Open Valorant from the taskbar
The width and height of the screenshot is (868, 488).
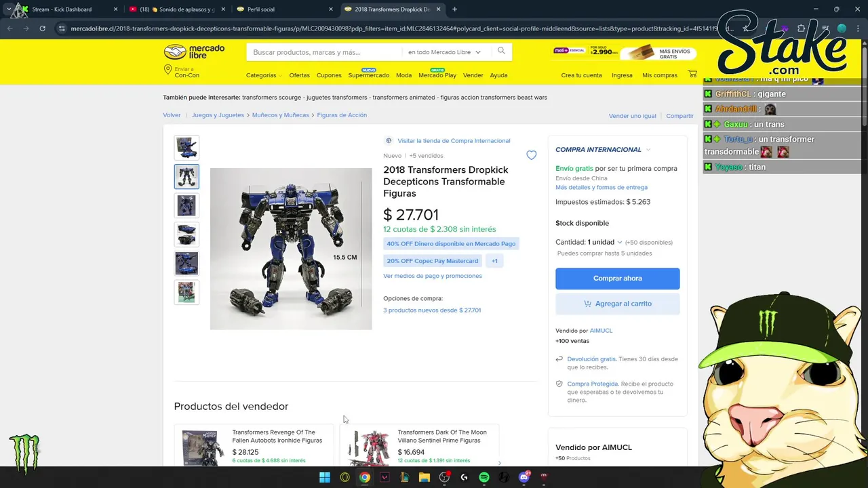point(384,477)
